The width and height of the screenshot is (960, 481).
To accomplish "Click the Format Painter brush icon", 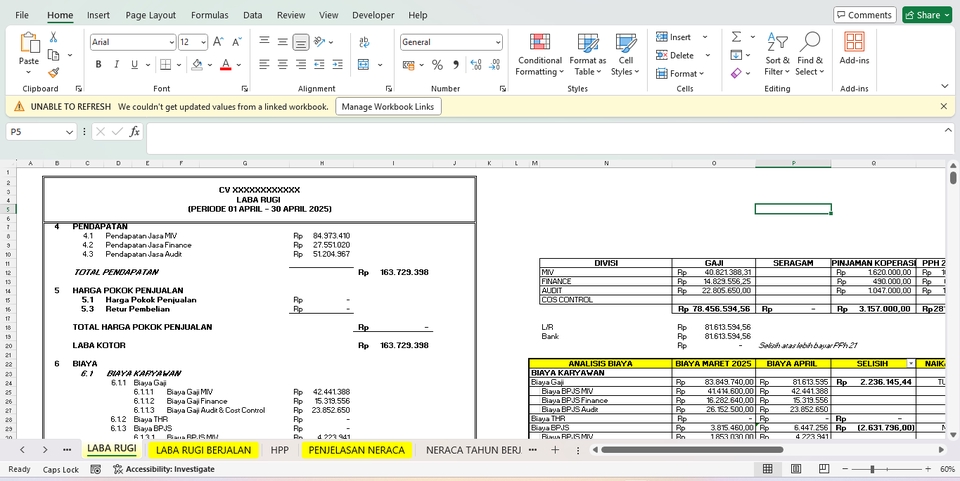I will click(53, 72).
